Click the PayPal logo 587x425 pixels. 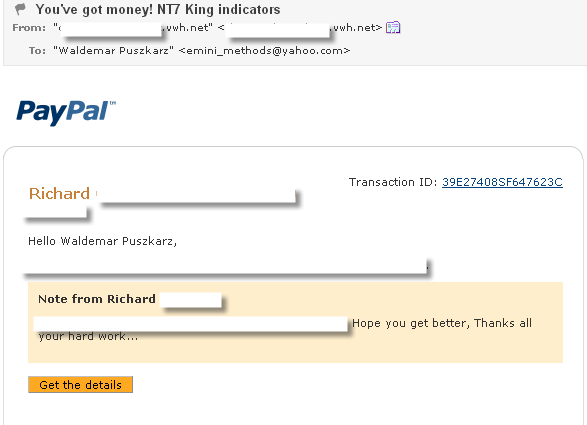coord(66,112)
